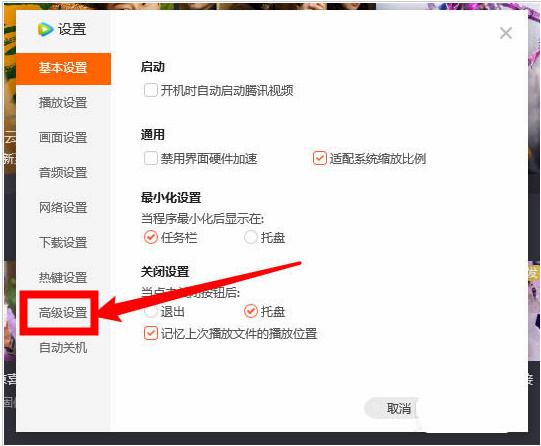Click the Tencent Video logo icon

pyautogui.click(x=46, y=29)
